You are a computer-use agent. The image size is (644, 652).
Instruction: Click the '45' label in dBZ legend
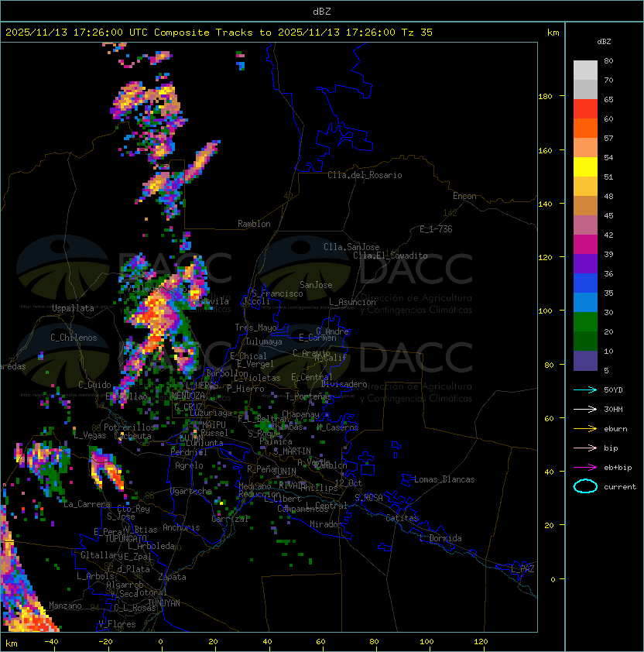608,215
